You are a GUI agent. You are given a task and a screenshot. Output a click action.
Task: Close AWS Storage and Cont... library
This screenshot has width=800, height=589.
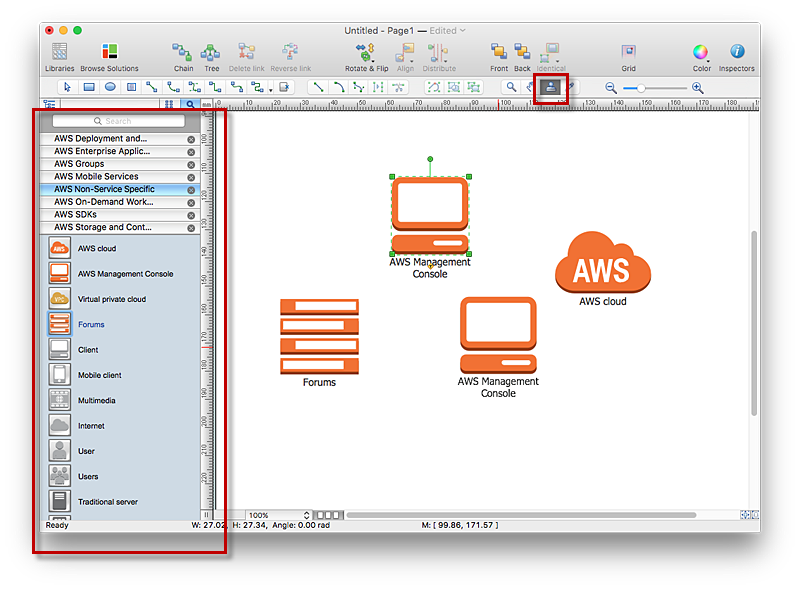tap(191, 228)
